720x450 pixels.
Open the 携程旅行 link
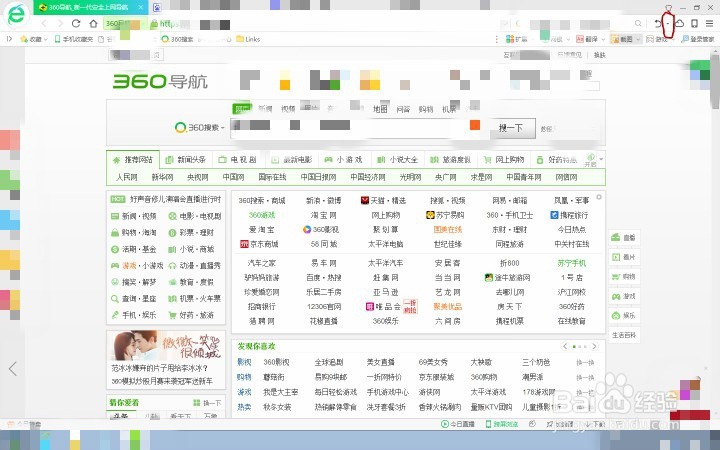(569, 215)
